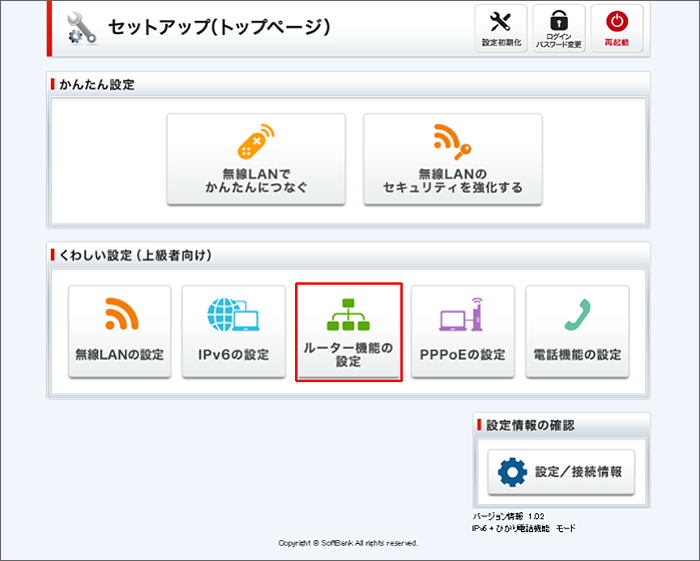Screen dimensions: 700x561
Task: Click the かんたん設定 section heading
Action: click(97, 84)
